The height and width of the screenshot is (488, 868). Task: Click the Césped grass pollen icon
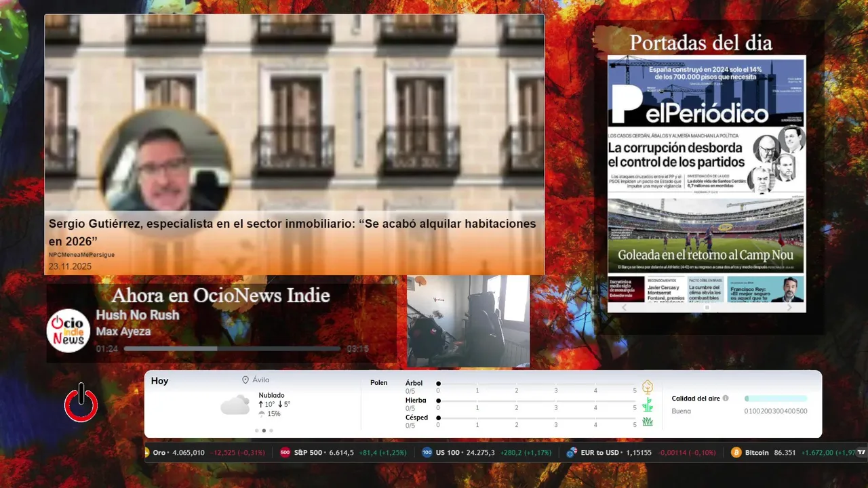648,422
